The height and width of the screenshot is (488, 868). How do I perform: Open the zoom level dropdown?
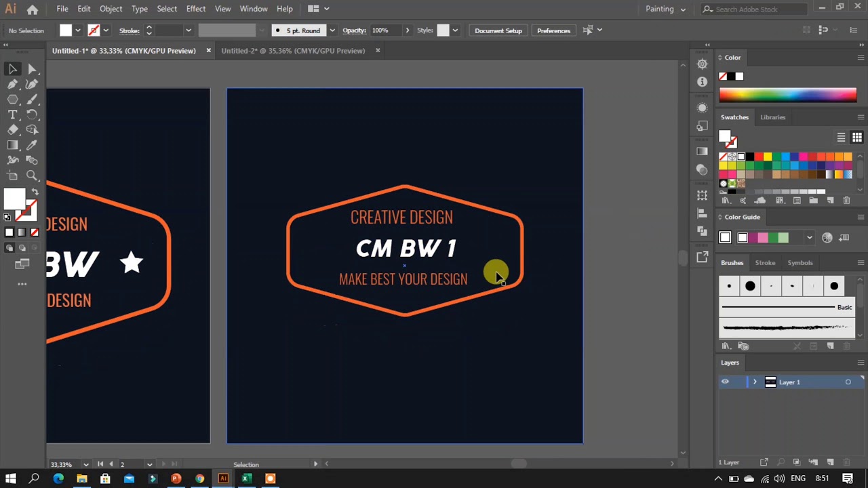(85, 464)
